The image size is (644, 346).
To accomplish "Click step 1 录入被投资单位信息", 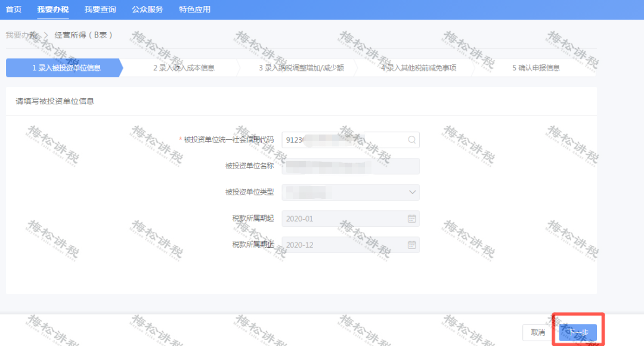I will [66, 68].
